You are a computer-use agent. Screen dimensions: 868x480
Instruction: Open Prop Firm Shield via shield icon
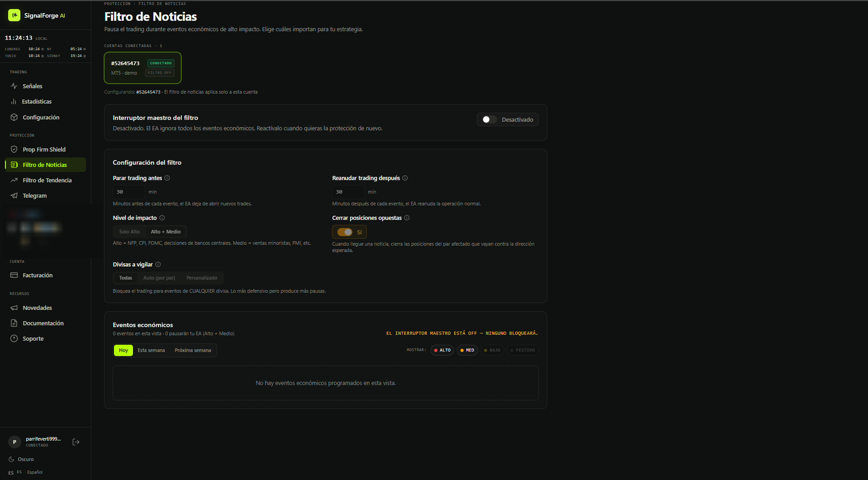pyautogui.click(x=14, y=149)
